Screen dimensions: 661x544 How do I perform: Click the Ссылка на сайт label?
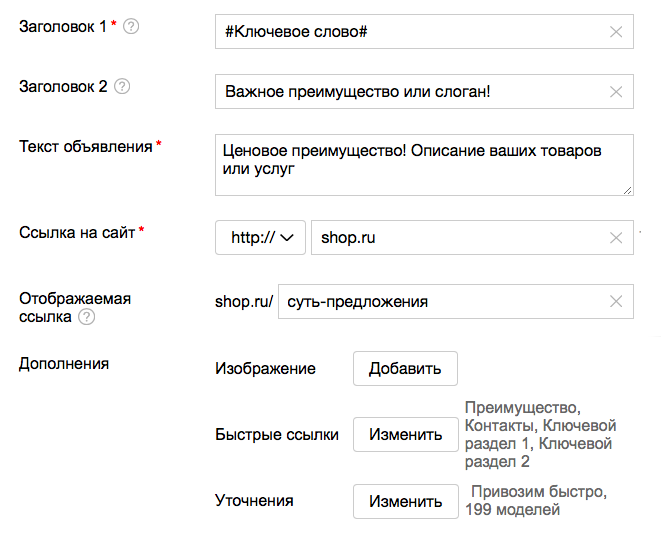[77, 232]
